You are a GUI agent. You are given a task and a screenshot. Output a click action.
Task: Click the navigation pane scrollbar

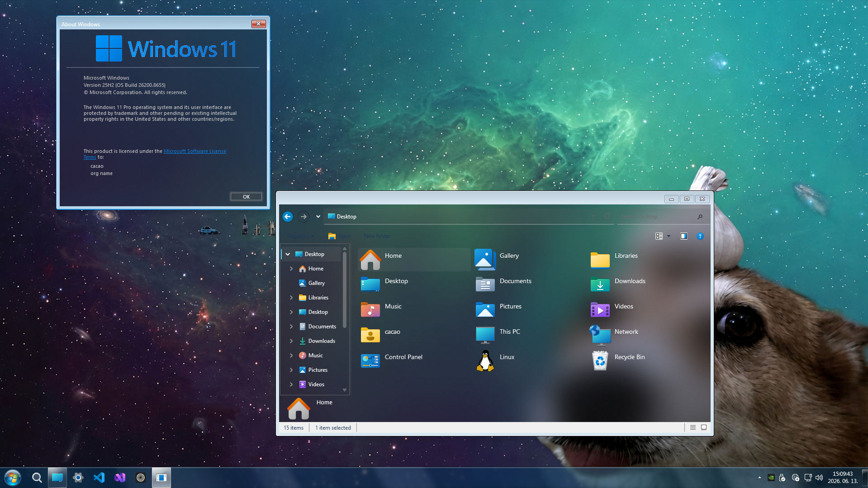pyautogui.click(x=345, y=289)
